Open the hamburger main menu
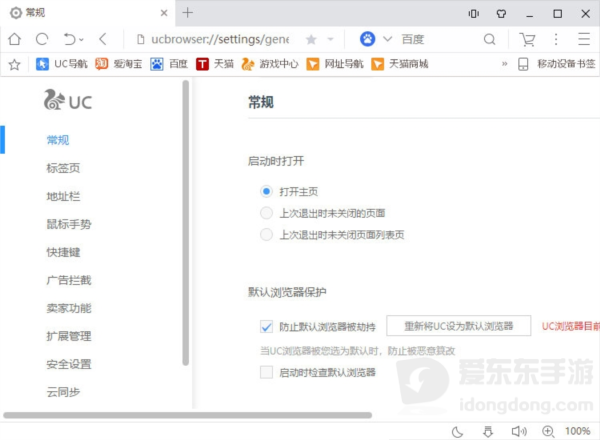Viewport: 600px width, 440px height. coord(584,39)
